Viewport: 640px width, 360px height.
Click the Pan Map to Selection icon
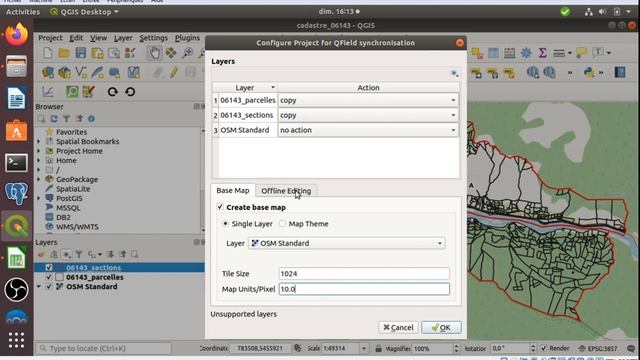tap(171, 53)
